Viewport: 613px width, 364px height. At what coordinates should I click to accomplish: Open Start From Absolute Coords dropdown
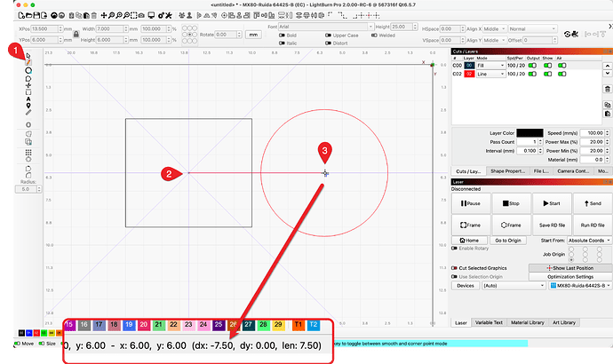pyautogui.click(x=590, y=241)
